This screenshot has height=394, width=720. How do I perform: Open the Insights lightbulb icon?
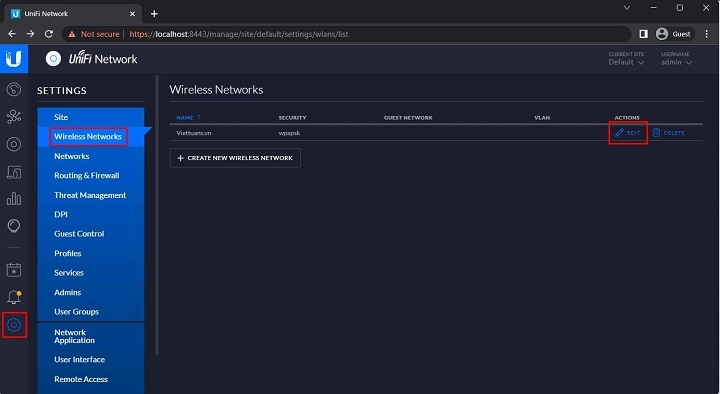14,226
